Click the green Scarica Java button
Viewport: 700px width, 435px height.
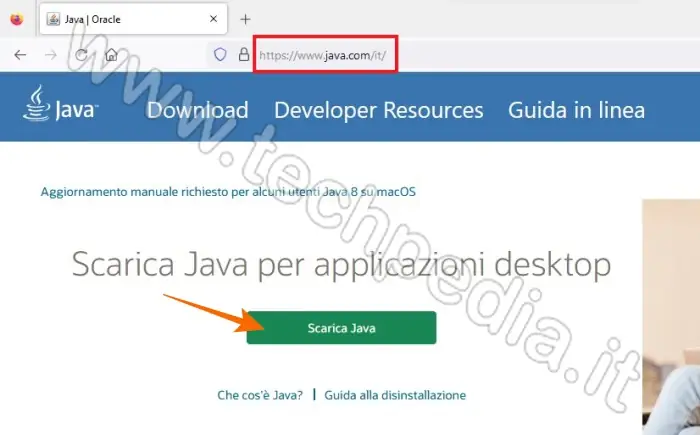(342, 328)
